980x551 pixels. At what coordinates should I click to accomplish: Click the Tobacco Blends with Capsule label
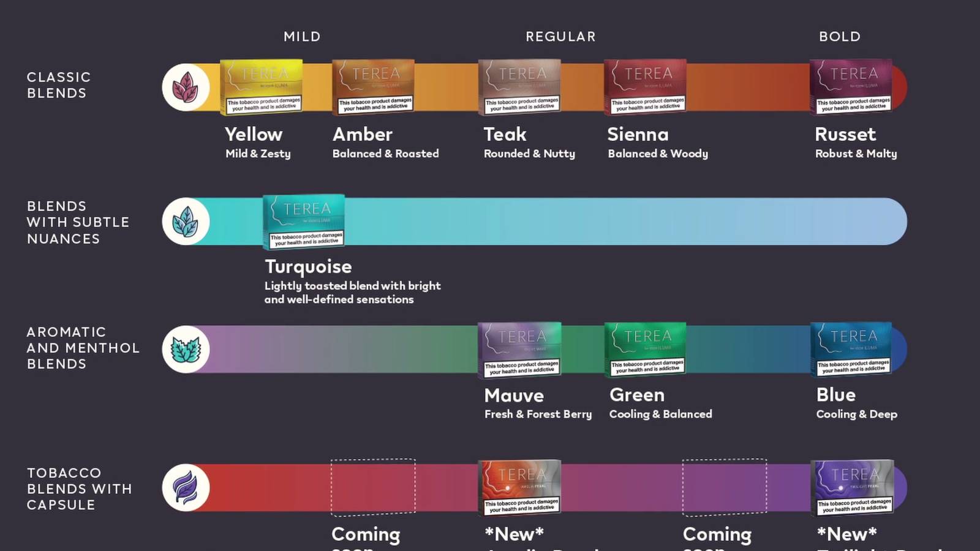(79, 489)
